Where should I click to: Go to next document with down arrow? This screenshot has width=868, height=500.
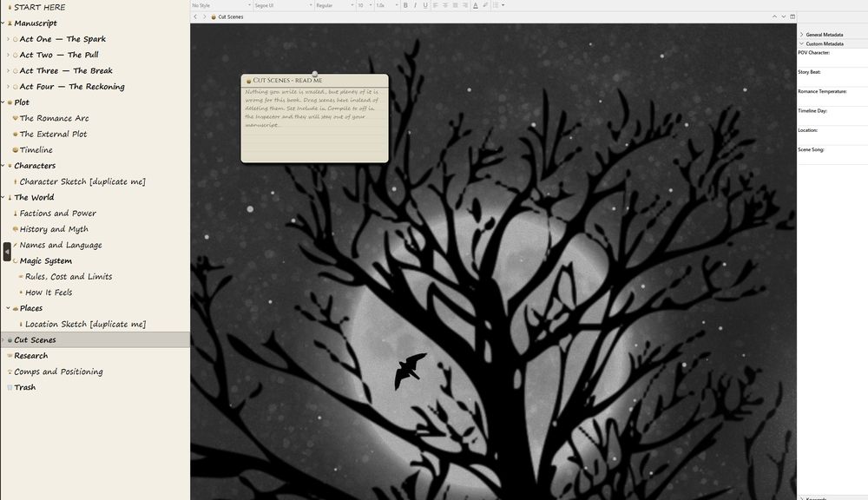coord(783,16)
